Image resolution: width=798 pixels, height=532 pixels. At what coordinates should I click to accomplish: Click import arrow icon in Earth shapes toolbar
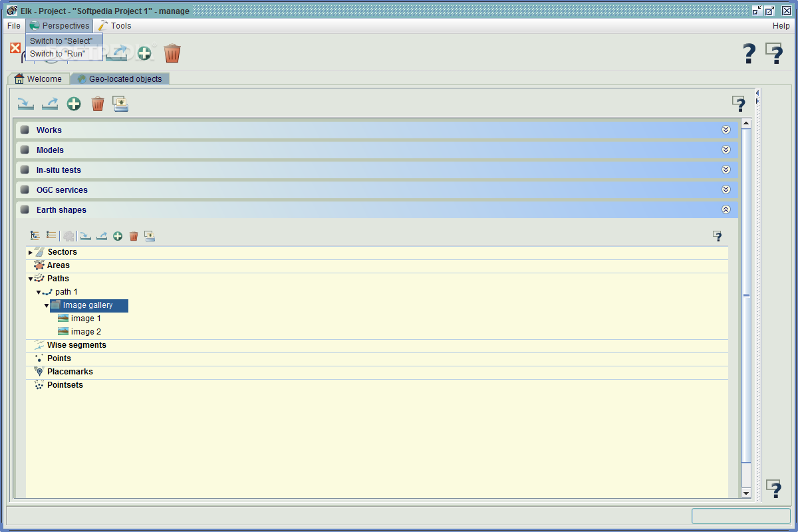86,236
